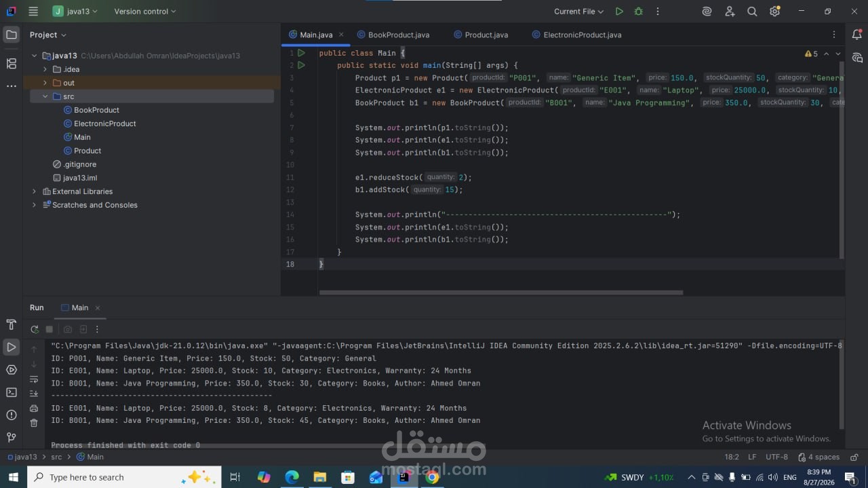Click the trash icon to clear console output
The height and width of the screenshot is (488, 868).
point(34,423)
